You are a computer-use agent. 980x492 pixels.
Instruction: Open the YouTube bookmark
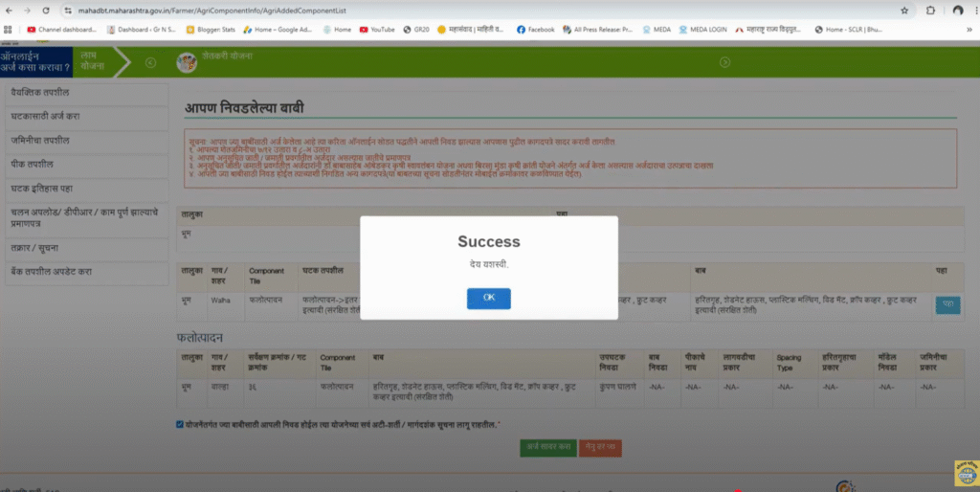[376, 30]
